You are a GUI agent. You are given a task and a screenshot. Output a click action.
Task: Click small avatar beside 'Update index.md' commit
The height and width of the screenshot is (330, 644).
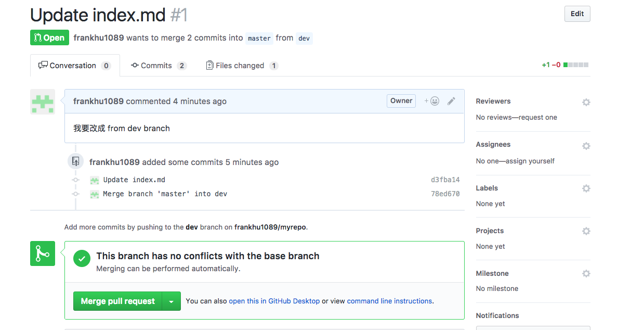94,180
